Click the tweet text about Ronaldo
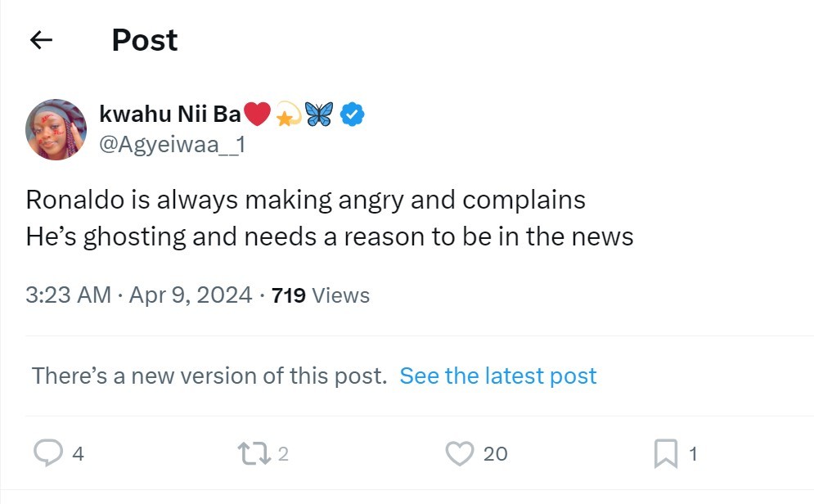The height and width of the screenshot is (504, 814). 330,218
